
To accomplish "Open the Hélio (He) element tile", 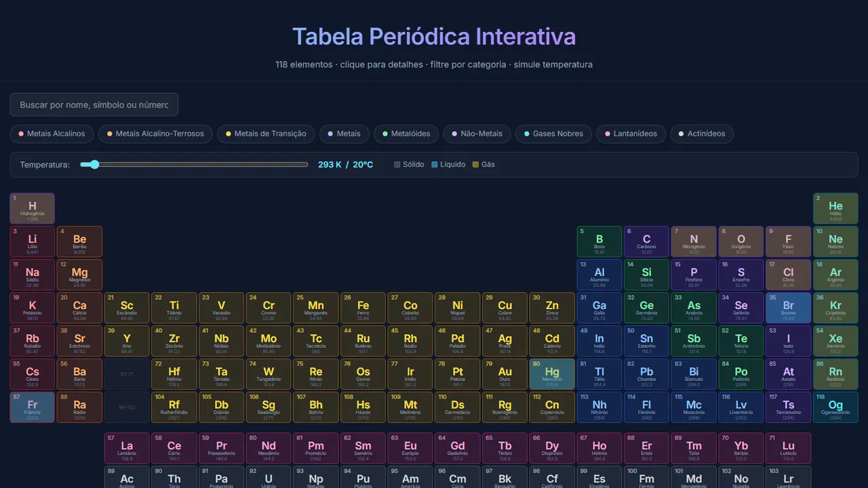I will click(835, 209).
